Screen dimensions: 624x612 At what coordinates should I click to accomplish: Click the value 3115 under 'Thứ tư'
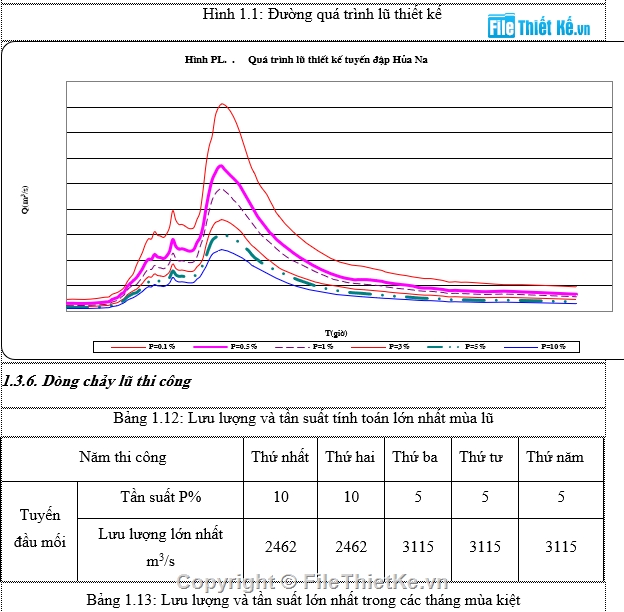[x=485, y=547]
